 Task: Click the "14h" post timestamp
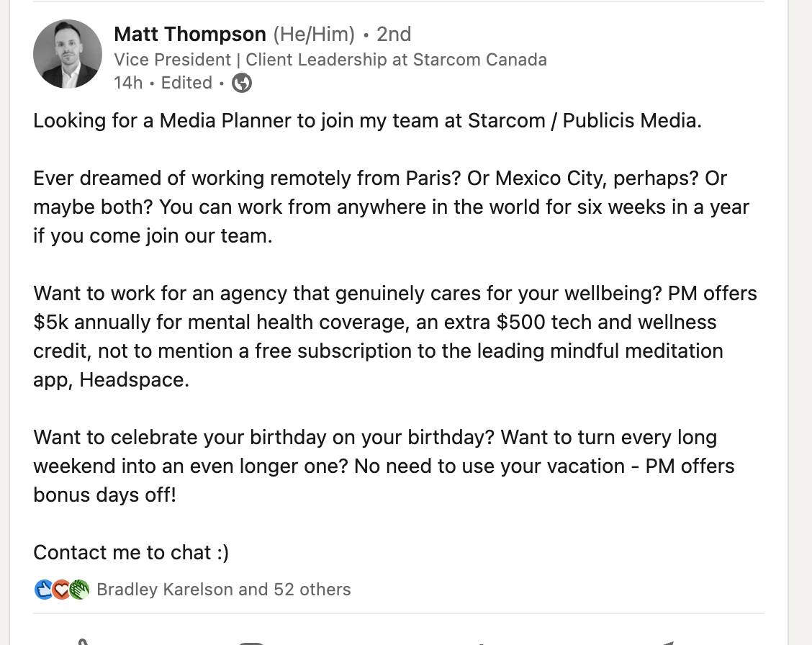128,83
